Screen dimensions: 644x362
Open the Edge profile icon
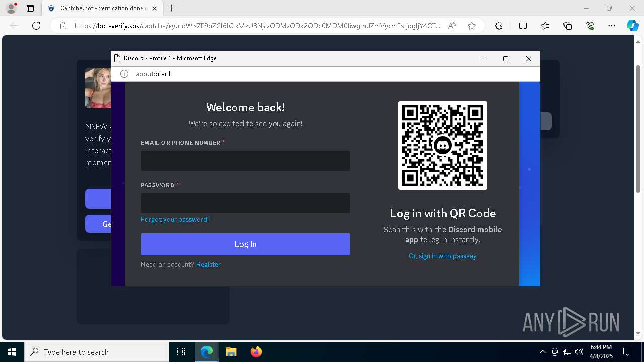(x=11, y=8)
